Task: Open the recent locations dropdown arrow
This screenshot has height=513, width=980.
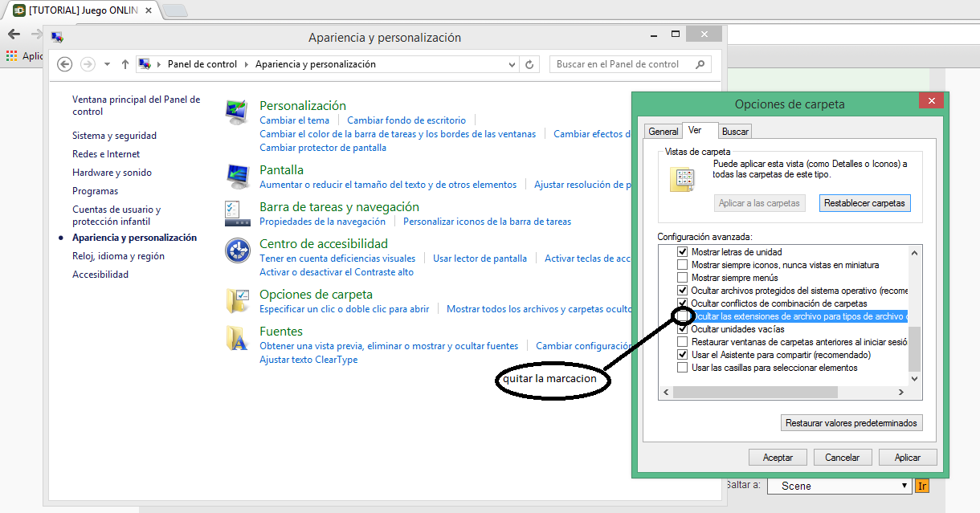Action: coord(107,64)
